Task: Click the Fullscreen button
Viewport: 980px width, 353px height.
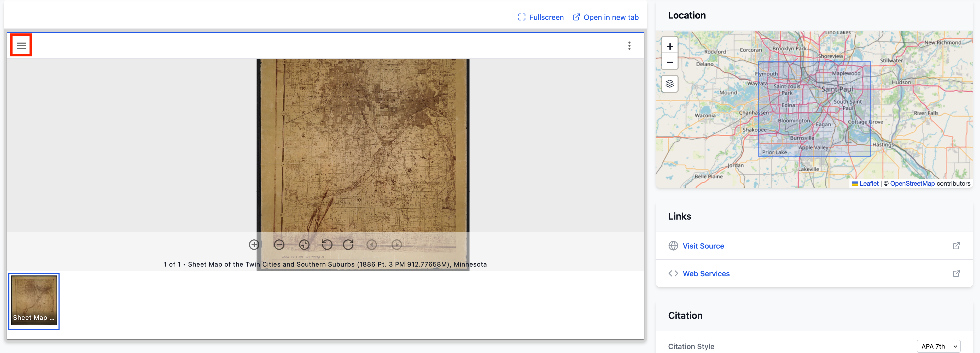Action: (x=541, y=17)
